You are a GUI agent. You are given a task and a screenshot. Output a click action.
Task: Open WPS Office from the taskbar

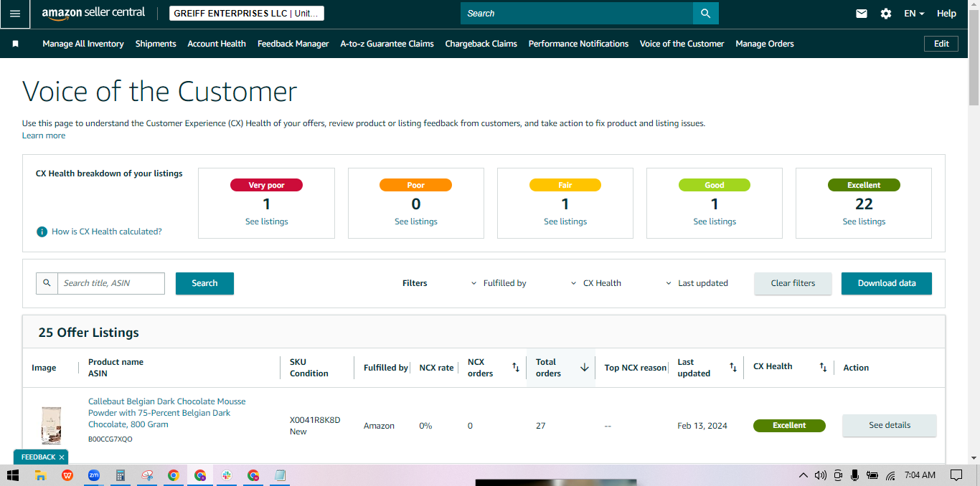click(67, 475)
